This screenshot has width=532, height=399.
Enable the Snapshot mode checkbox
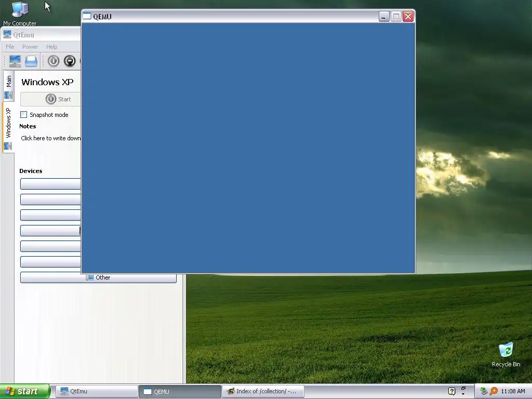click(x=24, y=115)
